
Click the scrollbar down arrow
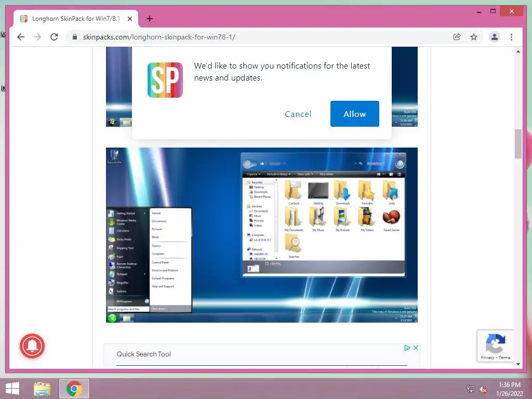518,364
